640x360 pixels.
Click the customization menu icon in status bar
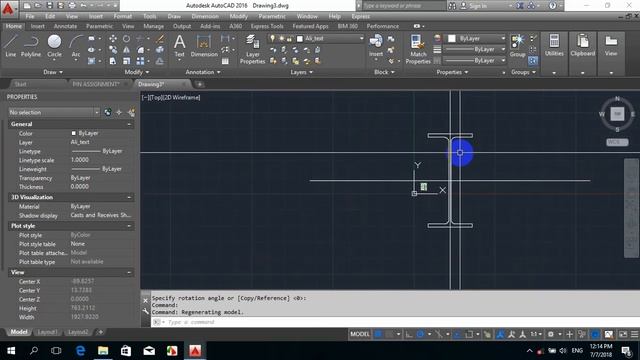[634, 334]
